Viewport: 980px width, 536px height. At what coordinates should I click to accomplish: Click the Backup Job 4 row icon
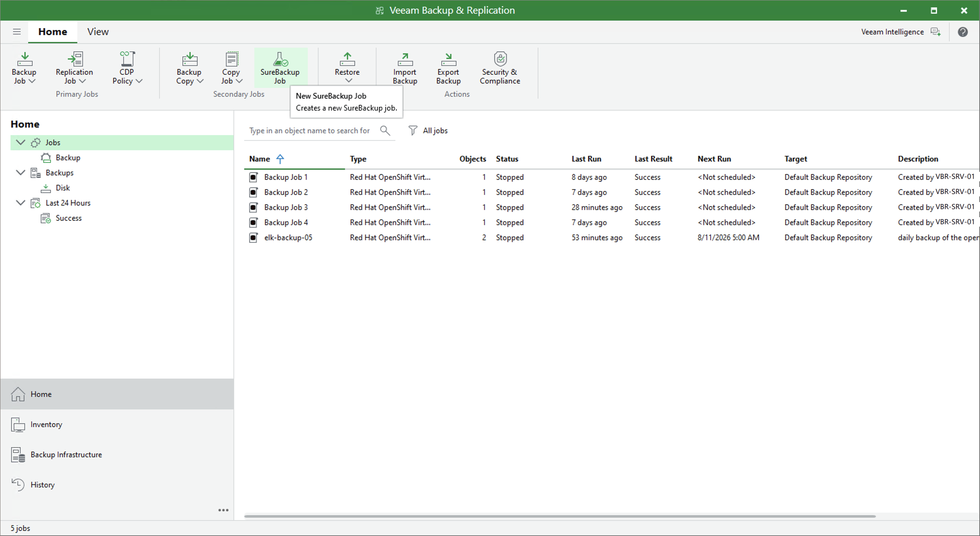click(x=253, y=223)
